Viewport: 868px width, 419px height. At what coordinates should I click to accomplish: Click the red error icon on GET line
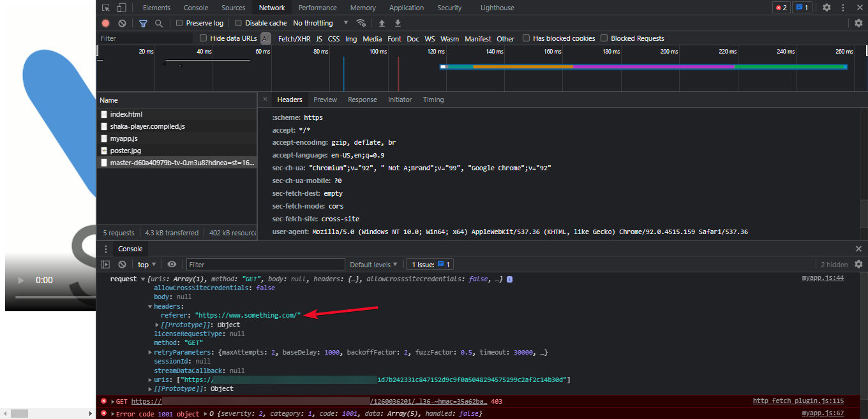pyautogui.click(x=103, y=401)
